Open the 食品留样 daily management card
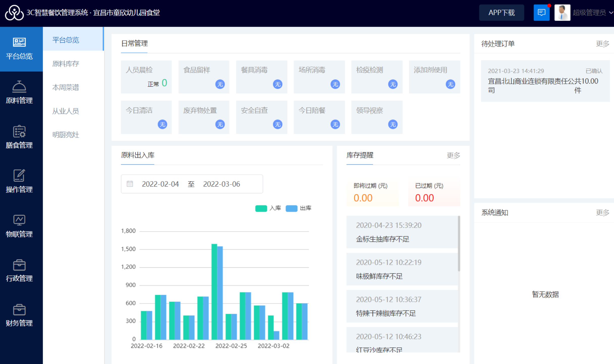Viewport: 614px width, 364px height. pos(204,77)
